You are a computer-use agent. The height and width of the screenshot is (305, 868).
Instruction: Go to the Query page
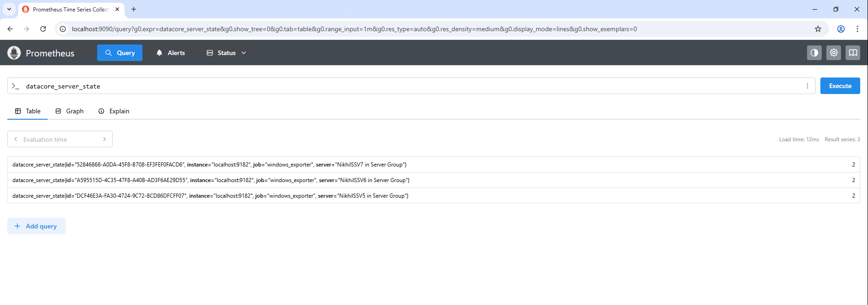(x=120, y=53)
